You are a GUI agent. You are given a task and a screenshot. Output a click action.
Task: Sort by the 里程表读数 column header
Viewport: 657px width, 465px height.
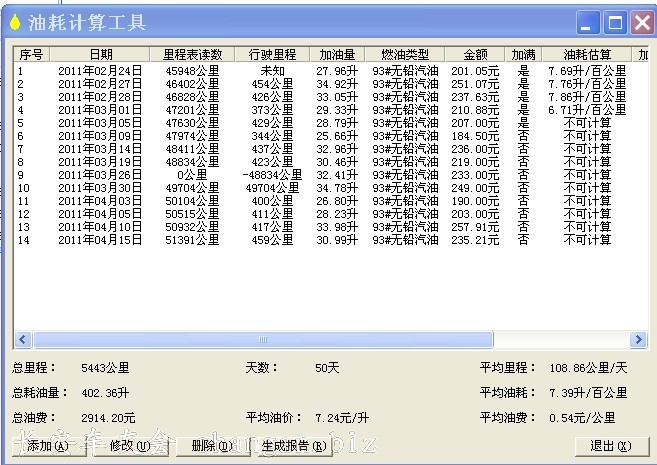[192, 54]
